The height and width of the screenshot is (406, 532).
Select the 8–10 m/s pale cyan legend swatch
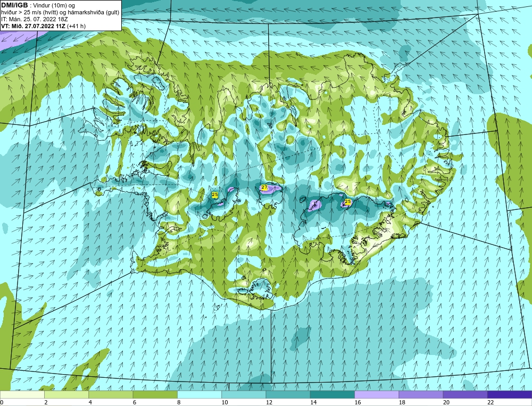(x=199, y=394)
